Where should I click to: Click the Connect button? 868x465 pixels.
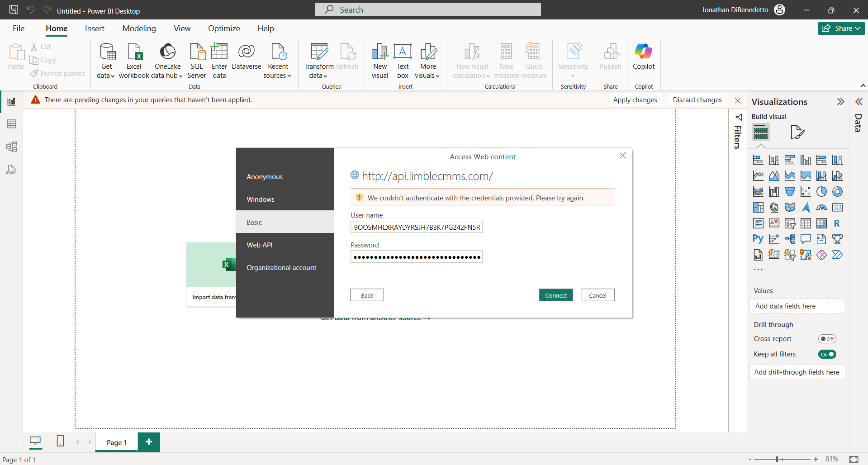[556, 295]
